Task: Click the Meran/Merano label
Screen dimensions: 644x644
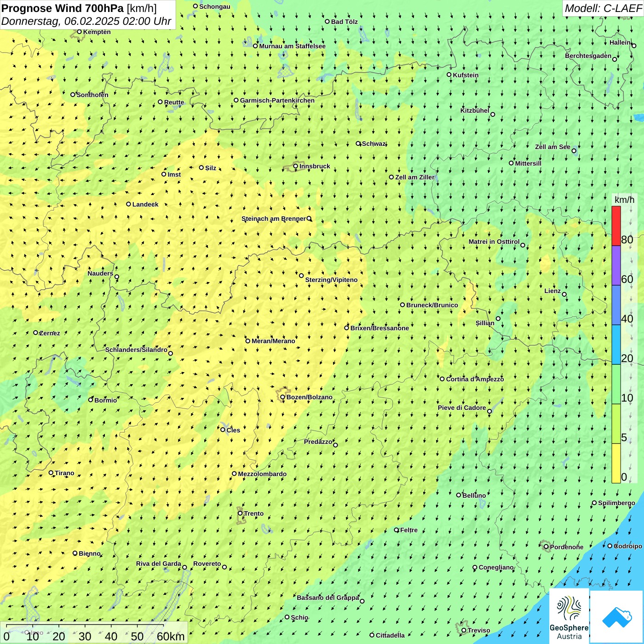Action: [273, 341]
